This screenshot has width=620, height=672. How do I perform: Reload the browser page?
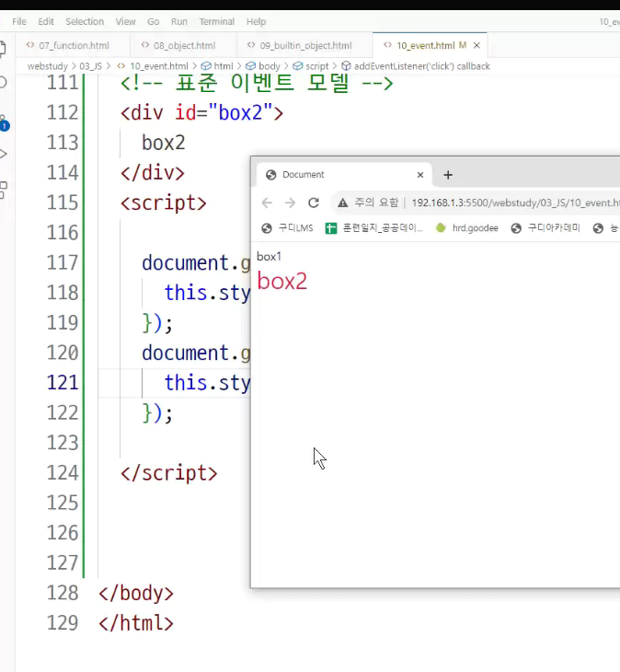(x=314, y=203)
